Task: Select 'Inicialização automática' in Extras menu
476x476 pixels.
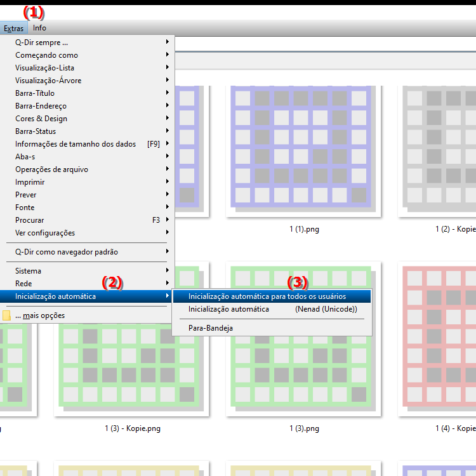Action: click(x=87, y=296)
